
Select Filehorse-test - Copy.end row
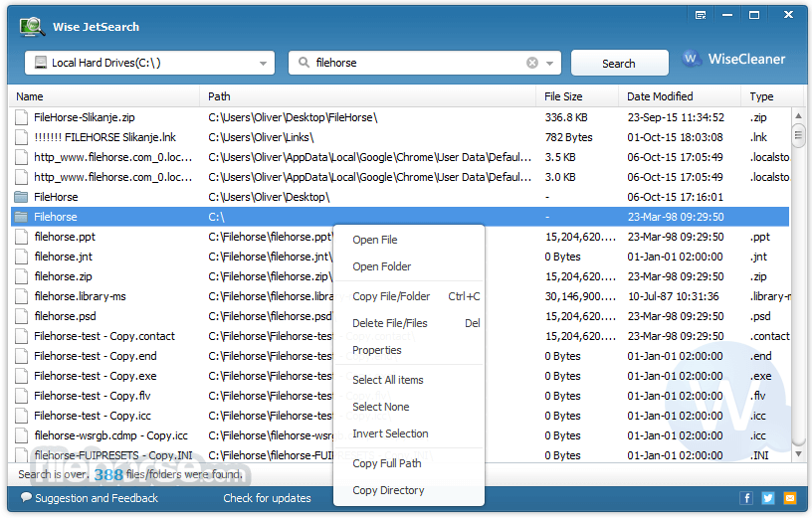400,356
